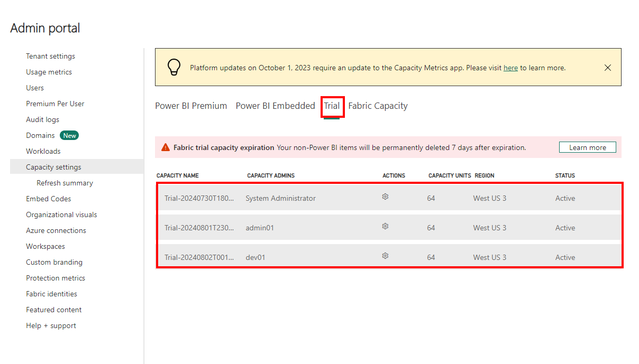
Task: Switch to the Power BI Premium tab
Action: coord(191,106)
